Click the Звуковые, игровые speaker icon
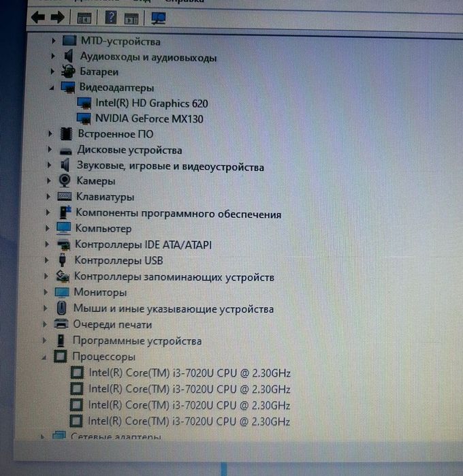The height and width of the screenshot is (476, 463). (65, 165)
